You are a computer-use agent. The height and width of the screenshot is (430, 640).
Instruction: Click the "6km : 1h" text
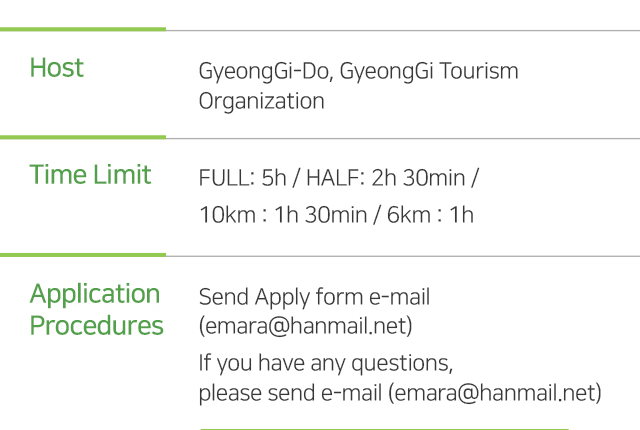(430, 215)
